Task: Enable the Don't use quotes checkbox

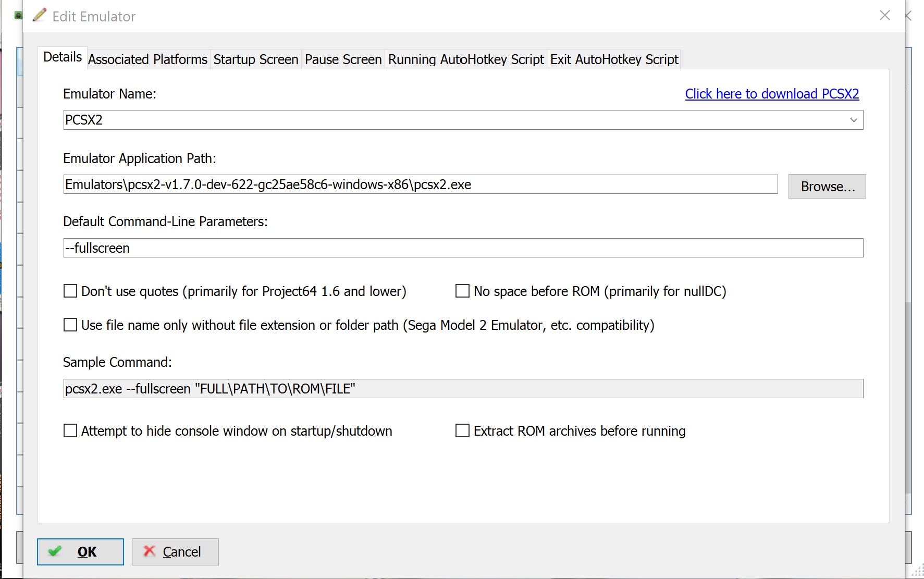Action: (x=70, y=291)
